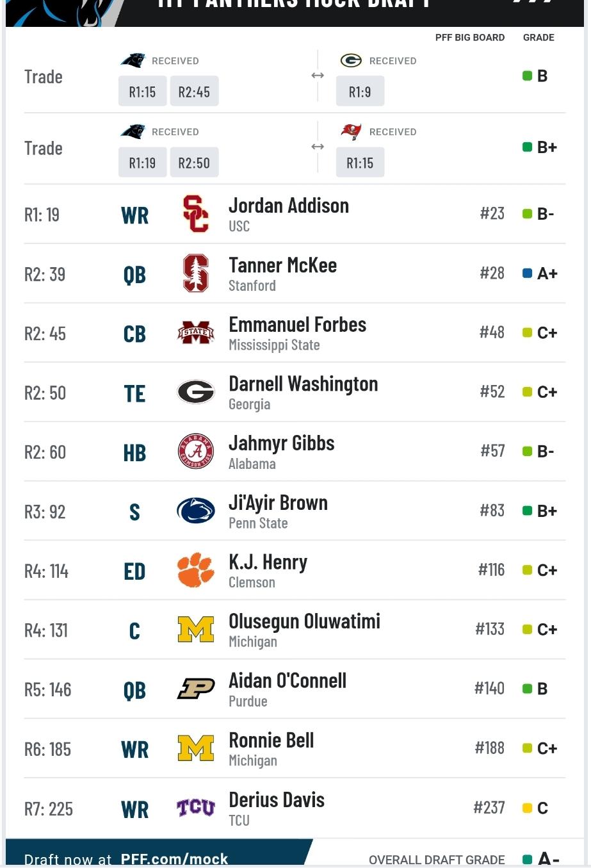
Task: Select the Jordan Addison player name
Action: coord(289,206)
